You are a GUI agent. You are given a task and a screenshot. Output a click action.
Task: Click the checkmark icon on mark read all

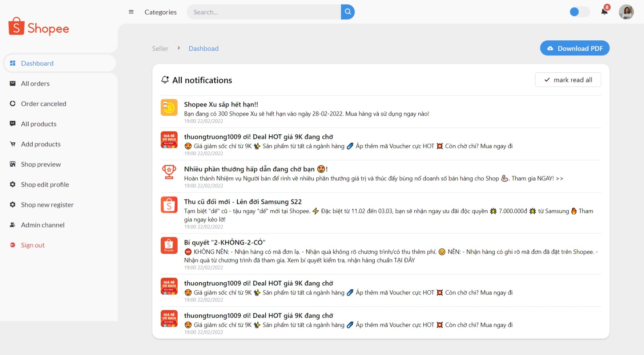[547, 80]
